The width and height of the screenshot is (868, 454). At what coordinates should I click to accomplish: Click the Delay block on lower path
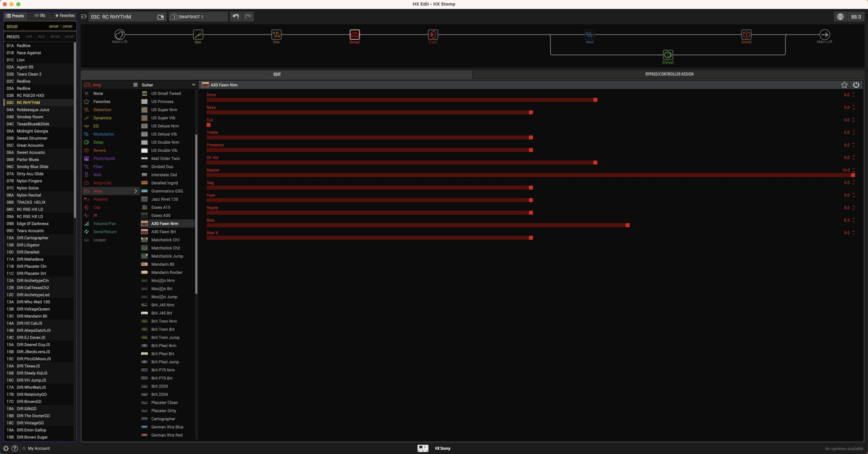coord(668,55)
